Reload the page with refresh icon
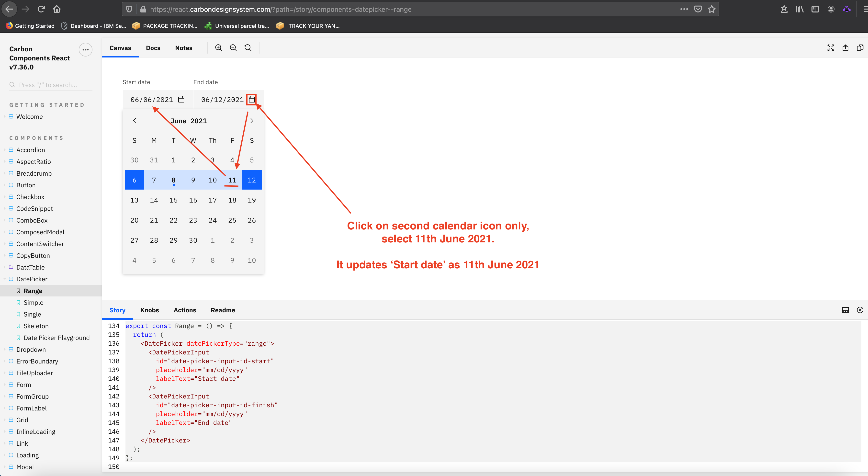The width and height of the screenshot is (868, 476). click(x=41, y=9)
